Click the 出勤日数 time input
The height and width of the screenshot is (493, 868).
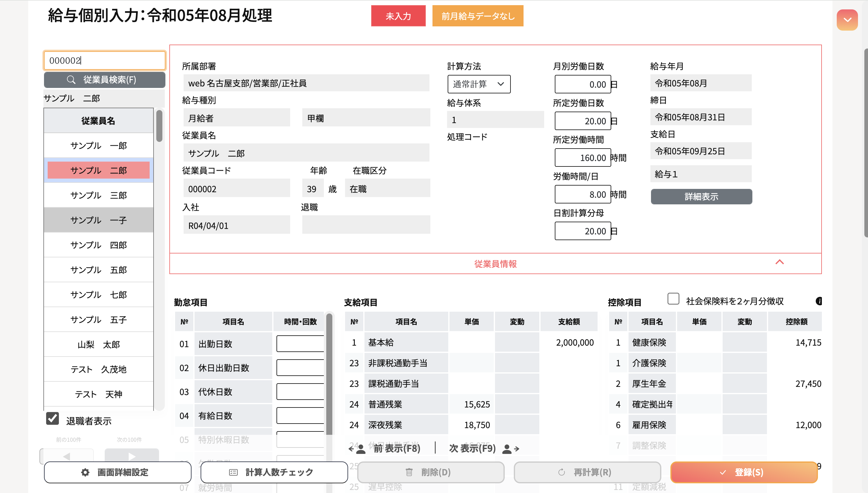tap(300, 344)
